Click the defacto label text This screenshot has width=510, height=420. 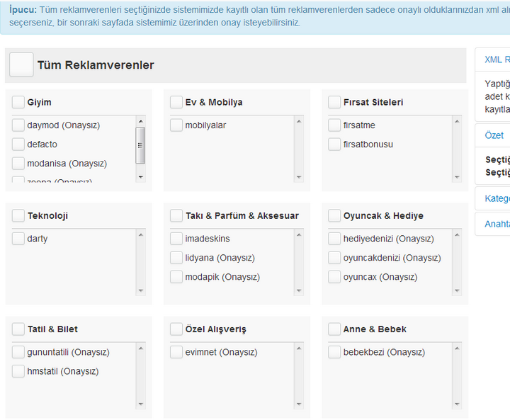pos(42,144)
